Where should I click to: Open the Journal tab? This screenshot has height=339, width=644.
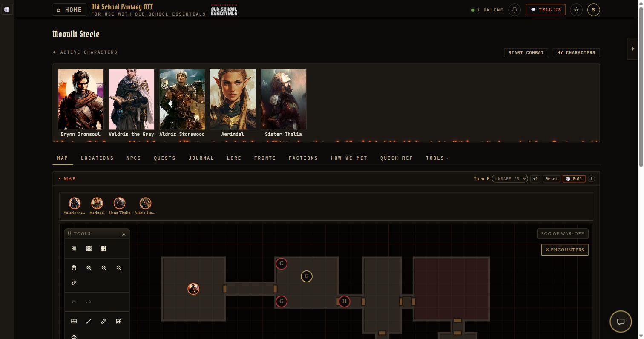pyautogui.click(x=201, y=158)
